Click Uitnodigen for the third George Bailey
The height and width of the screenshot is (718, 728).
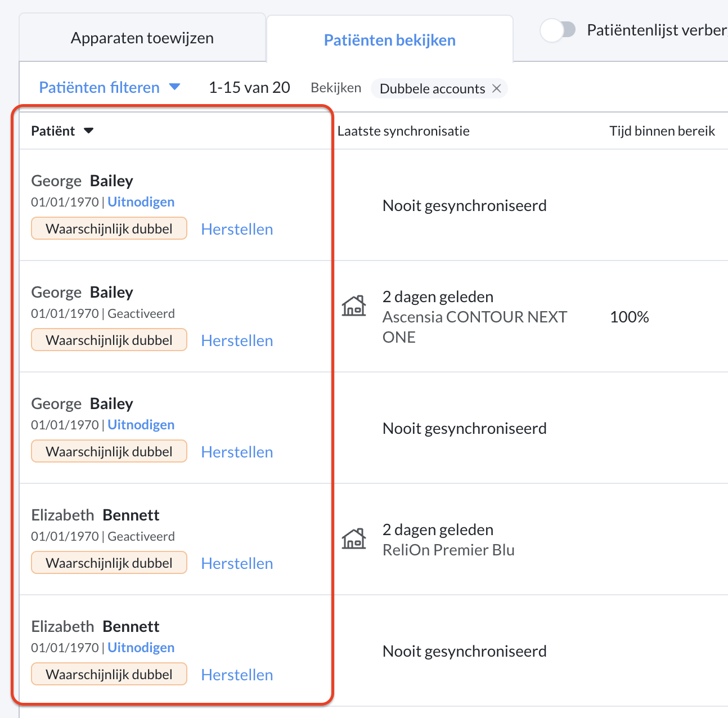tap(141, 425)
